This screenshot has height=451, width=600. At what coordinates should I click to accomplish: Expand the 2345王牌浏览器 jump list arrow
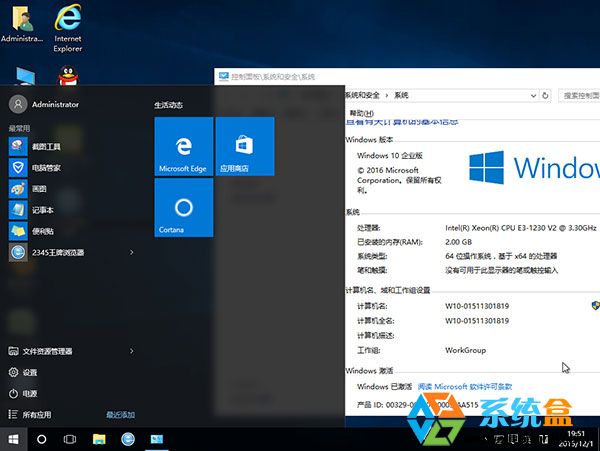tap(132, 252)
